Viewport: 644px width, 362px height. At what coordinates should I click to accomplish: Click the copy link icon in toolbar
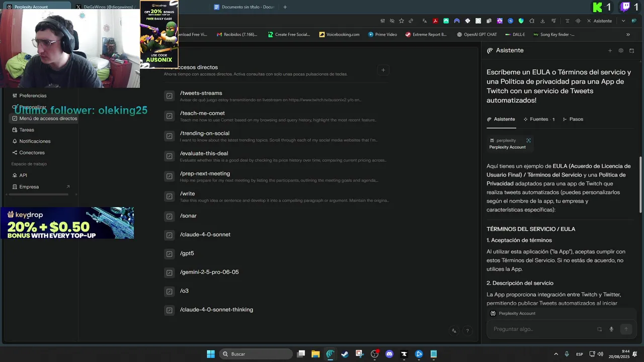tap(411, 21)
